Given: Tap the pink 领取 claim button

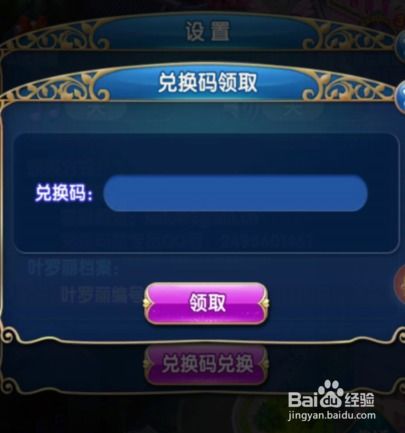Looking at the screenshot, I should (x=207, y=303).
